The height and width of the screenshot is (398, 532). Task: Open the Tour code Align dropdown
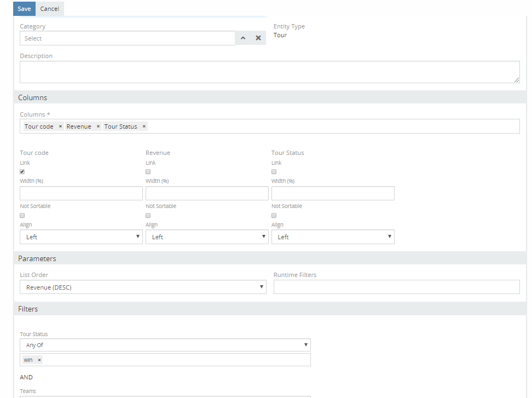pos(81,237)
